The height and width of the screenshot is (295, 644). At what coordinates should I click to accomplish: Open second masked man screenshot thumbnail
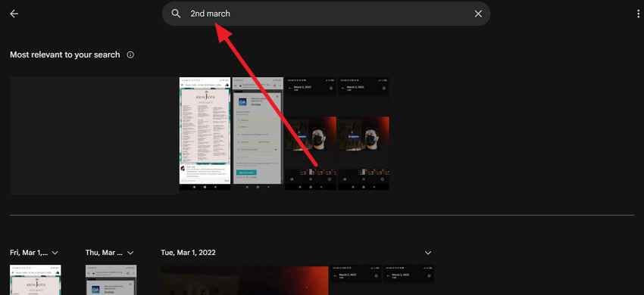click(364, 133)
